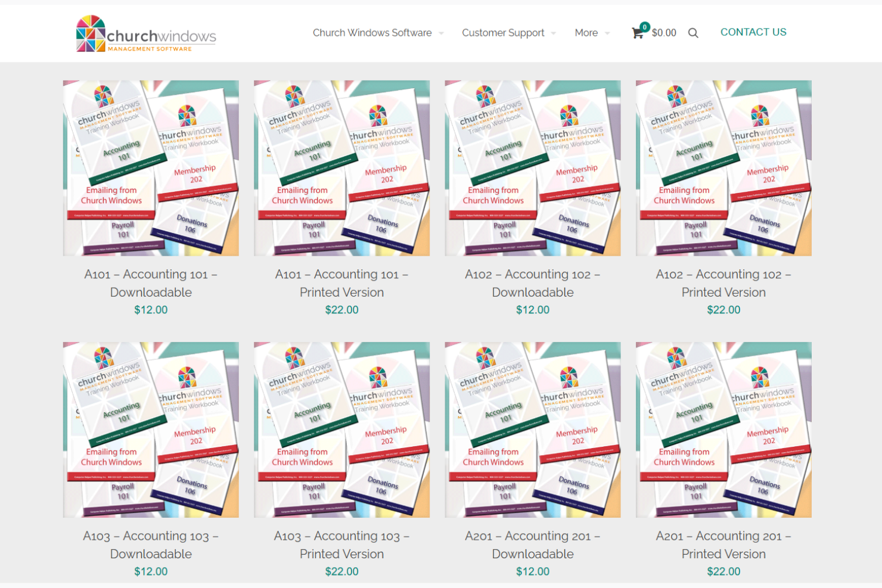Open the shopping cart icon
Viewport: 882px width, 588px height.
click(638, 33)
